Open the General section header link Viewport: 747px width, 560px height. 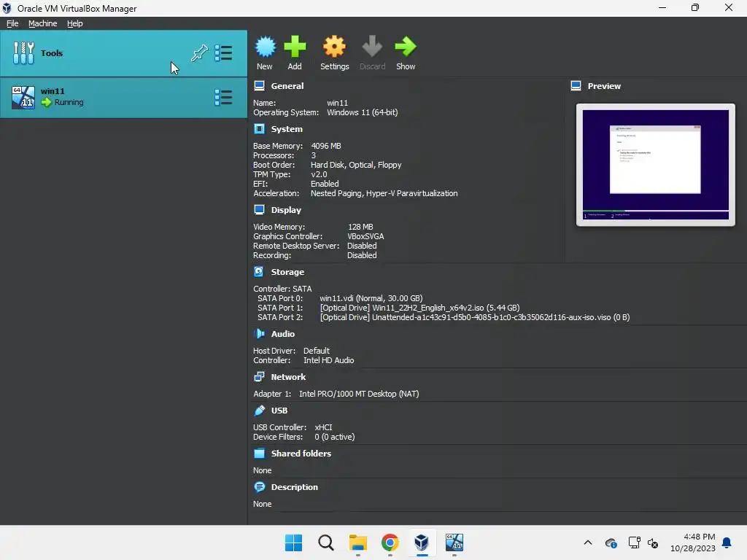pyautogui.click(x=287, y=86)
